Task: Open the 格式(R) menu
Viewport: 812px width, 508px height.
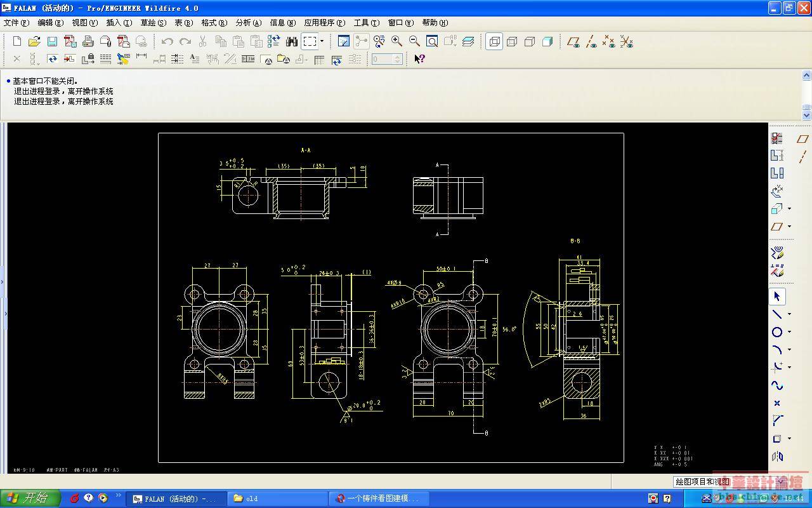Action: [x=214, y=23]
